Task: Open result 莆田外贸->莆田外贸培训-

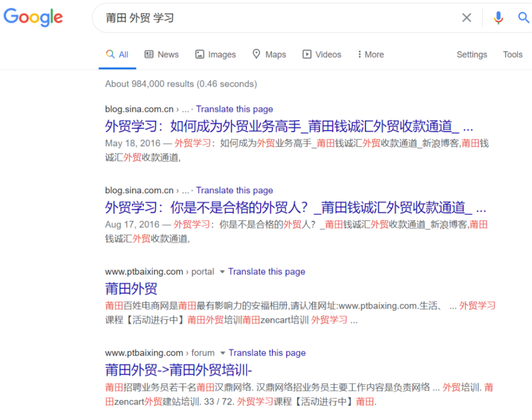Action: [178, 370]
